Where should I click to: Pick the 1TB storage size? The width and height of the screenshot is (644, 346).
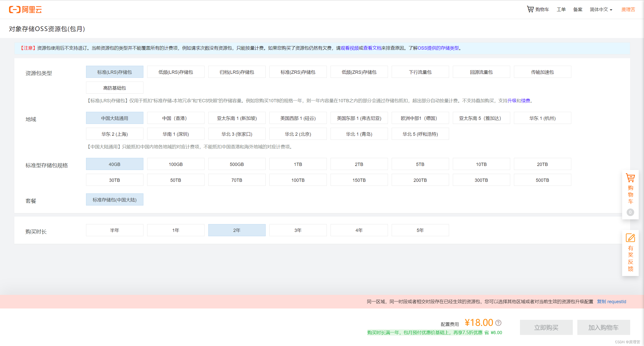[x=298, y=164]
